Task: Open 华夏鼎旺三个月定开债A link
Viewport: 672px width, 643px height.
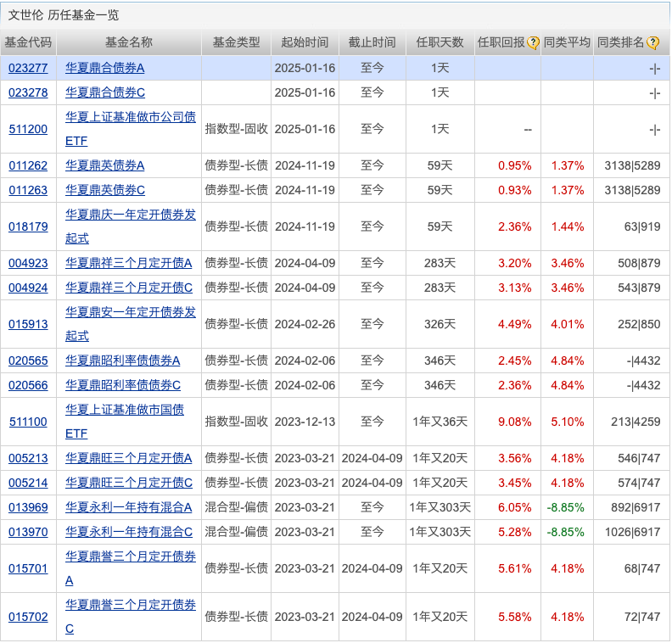Action: click(x=129, y=458)
